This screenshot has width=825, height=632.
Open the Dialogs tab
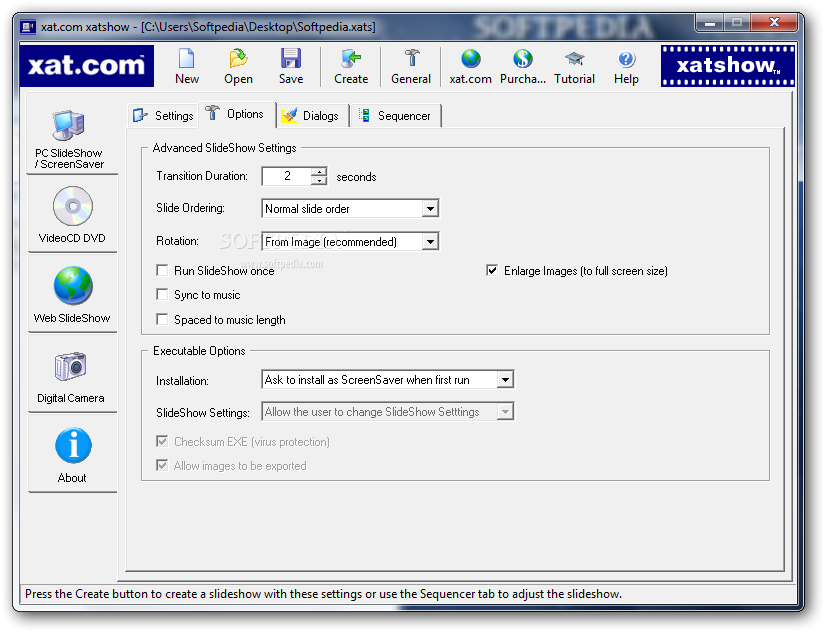click(x=312, y=116)
